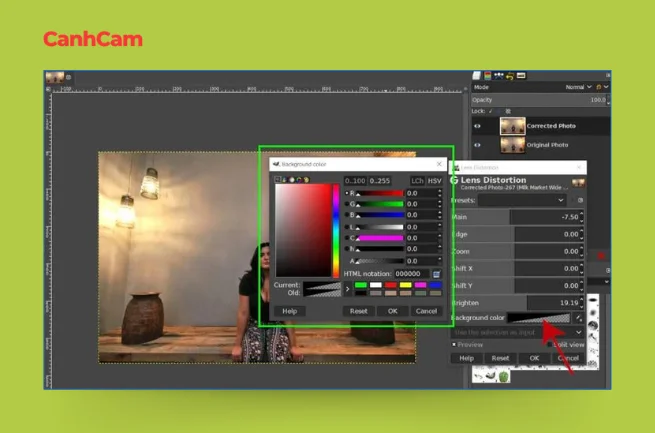The height and width of the screenshot is (433, 655).
Task: Open the layer Mode dropdown
Action: 576,87
